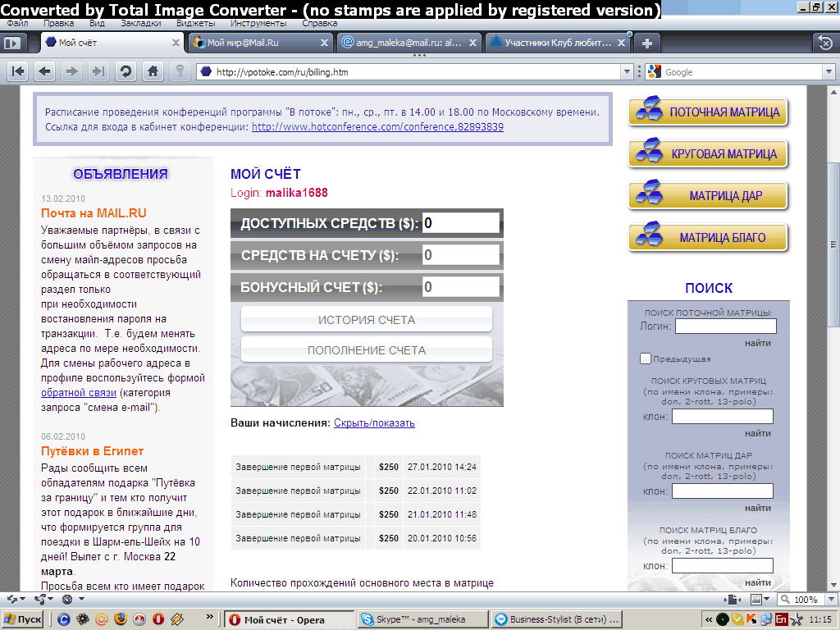Open a new tab with plus button
Screen dimensions: 840x630
[x=646, y=43]
